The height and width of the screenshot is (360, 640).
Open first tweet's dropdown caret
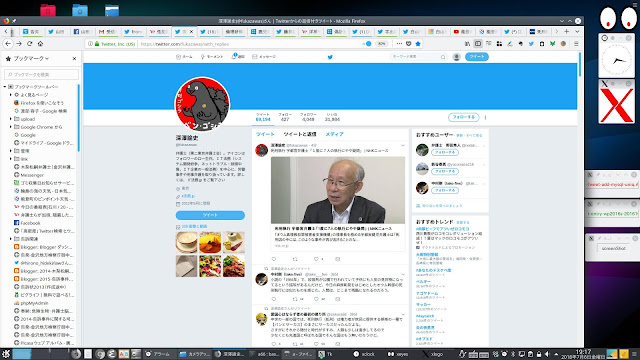coord(403,145)
